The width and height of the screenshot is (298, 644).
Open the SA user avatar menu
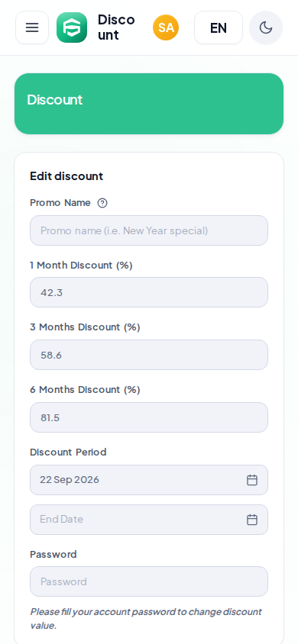(x=166, y=27)
